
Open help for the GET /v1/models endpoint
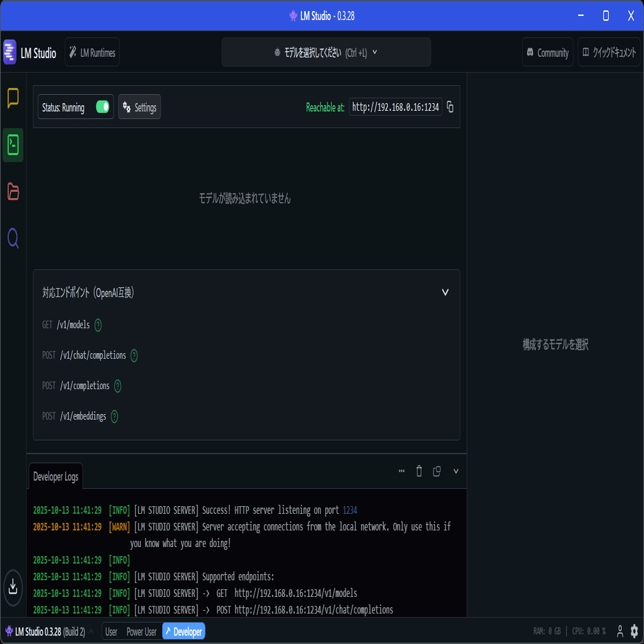[x=98, y=325]
